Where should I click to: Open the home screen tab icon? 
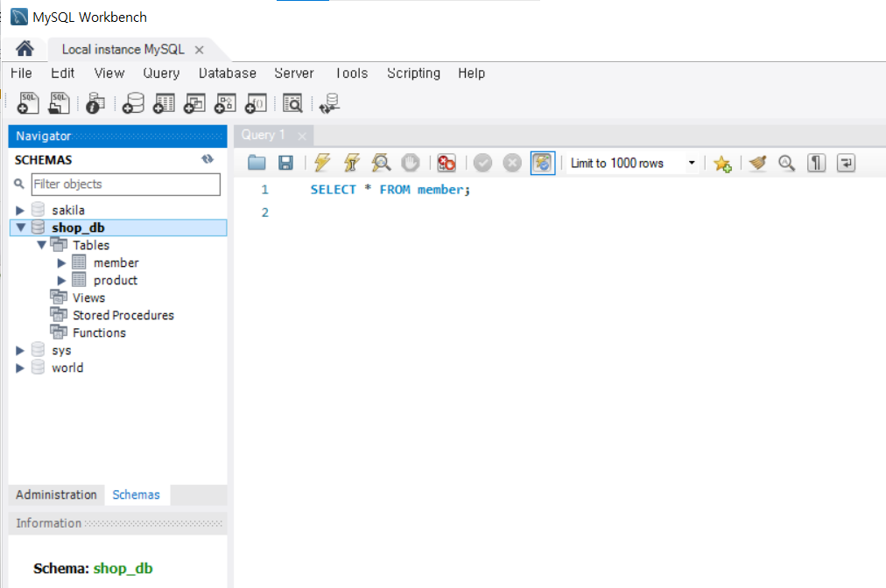point(25,49)
